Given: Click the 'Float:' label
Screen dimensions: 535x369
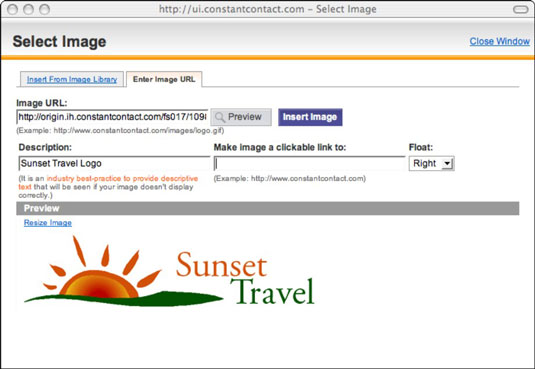Looking at the screenshot, I should 421,147.
